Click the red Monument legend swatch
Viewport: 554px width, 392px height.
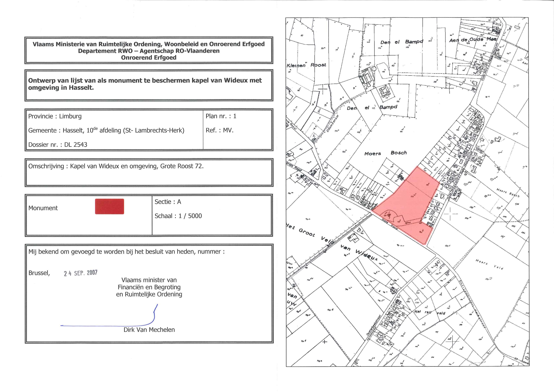(109, 206)
